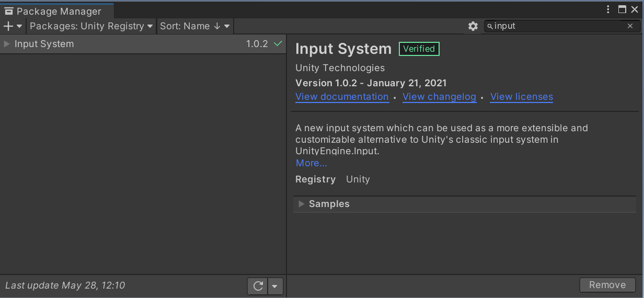Select the Input System package in list
The image size is (644, 298).
click(143, 44)
